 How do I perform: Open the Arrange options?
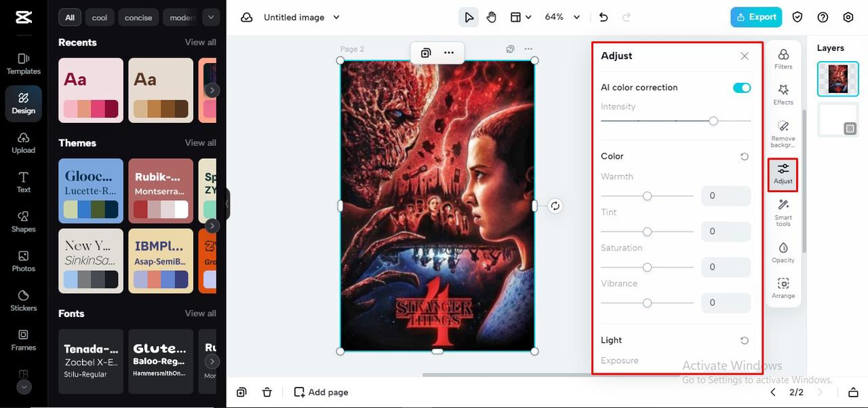click(x=783, y=288)
